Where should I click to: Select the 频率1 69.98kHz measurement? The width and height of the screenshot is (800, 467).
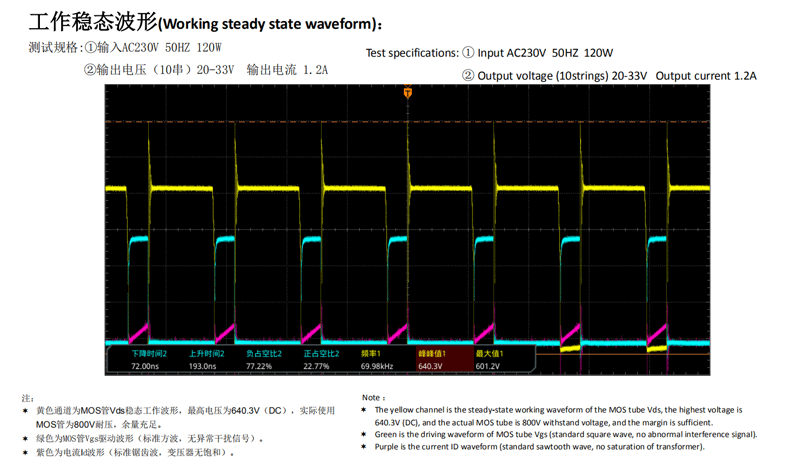377,360
